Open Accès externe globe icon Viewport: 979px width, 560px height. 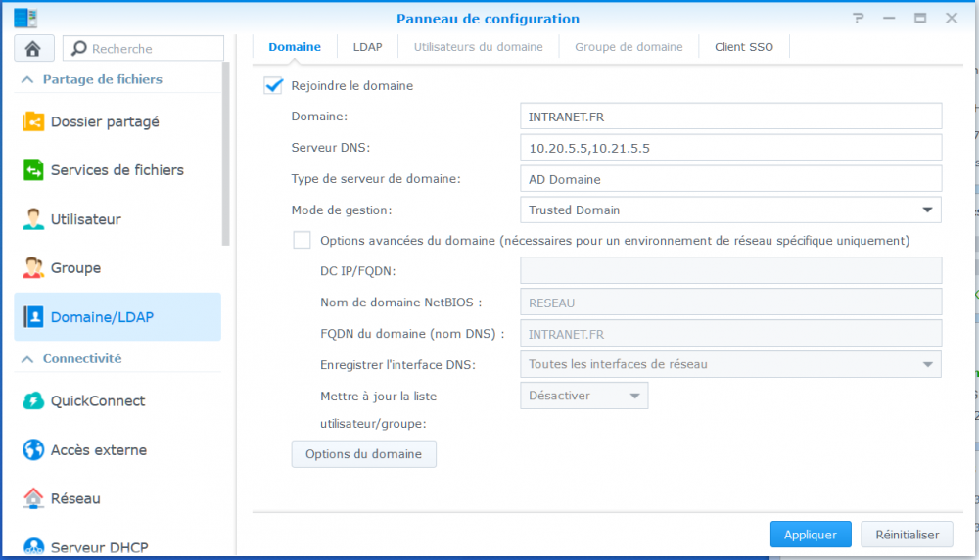34,450
